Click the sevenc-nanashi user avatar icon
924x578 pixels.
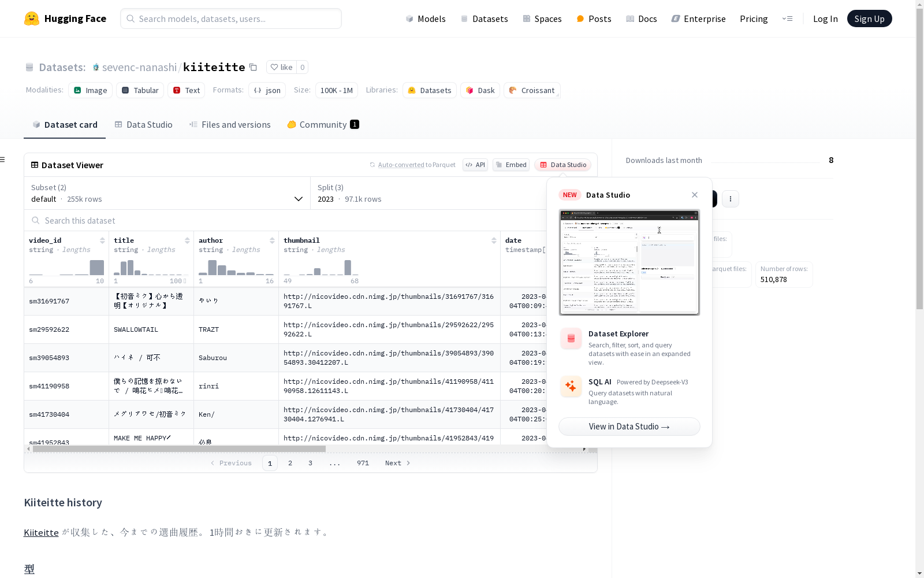tap(96, 67)
